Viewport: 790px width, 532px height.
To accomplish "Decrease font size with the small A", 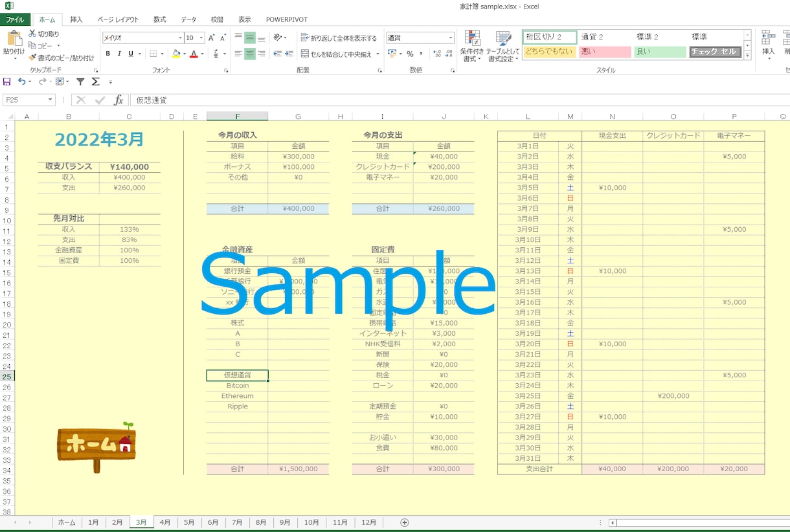I will pyautogui.click(x=222, y=38).
